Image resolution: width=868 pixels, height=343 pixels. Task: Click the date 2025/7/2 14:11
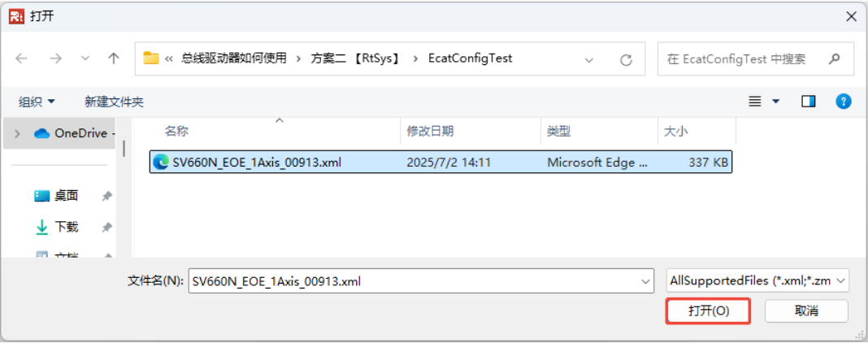(449, 162)
